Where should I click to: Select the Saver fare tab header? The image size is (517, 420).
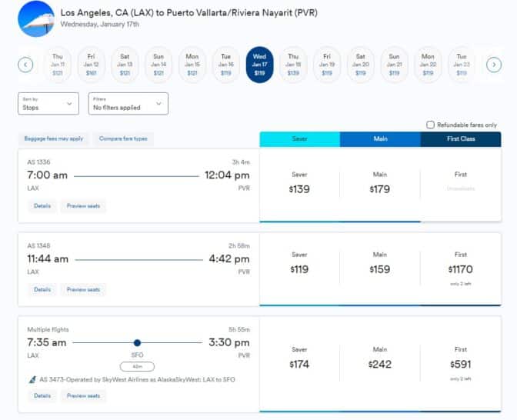coord(300,138)
